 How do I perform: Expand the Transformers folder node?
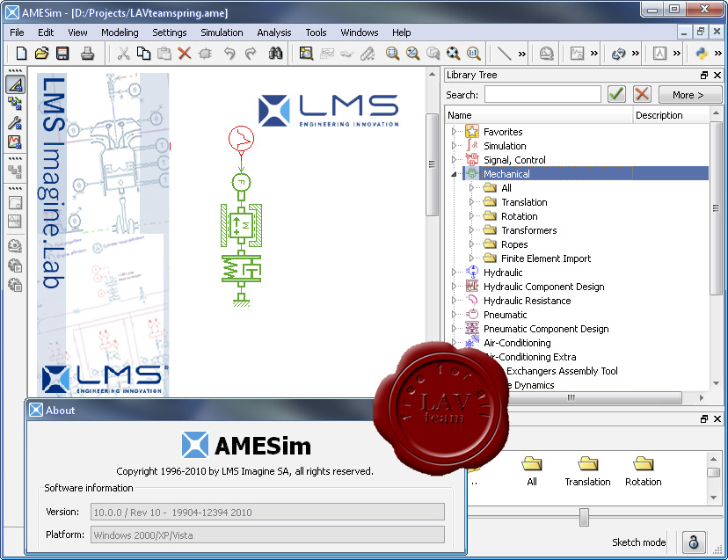coord(472,229)
